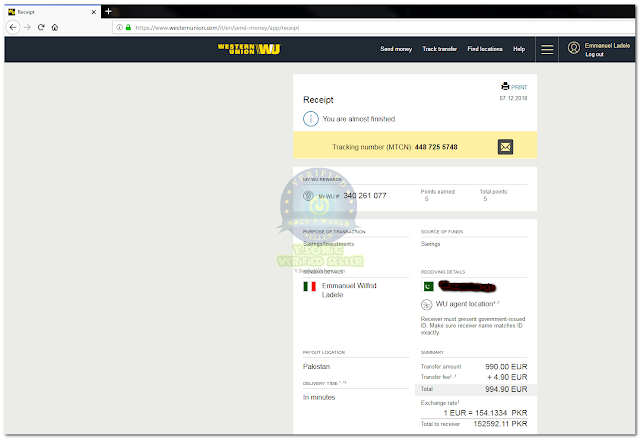Close the Receipt browser tab

(93, 12)
